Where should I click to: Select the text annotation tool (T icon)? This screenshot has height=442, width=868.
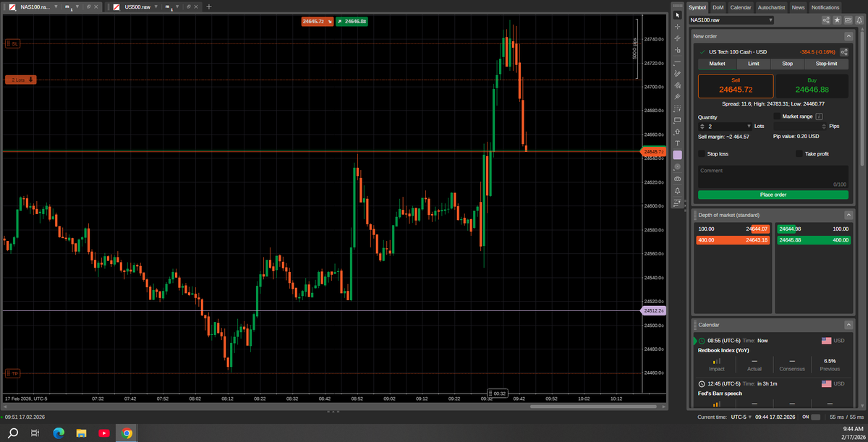coord(677,143)
